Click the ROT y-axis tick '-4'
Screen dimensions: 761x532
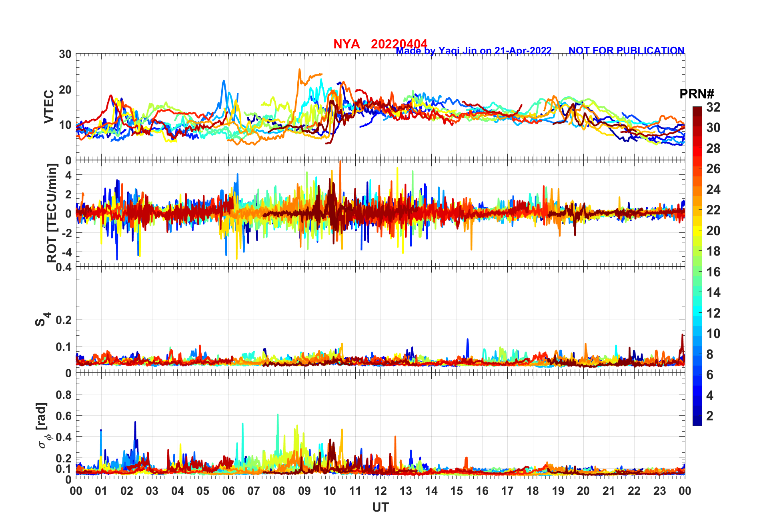point(66,252)
